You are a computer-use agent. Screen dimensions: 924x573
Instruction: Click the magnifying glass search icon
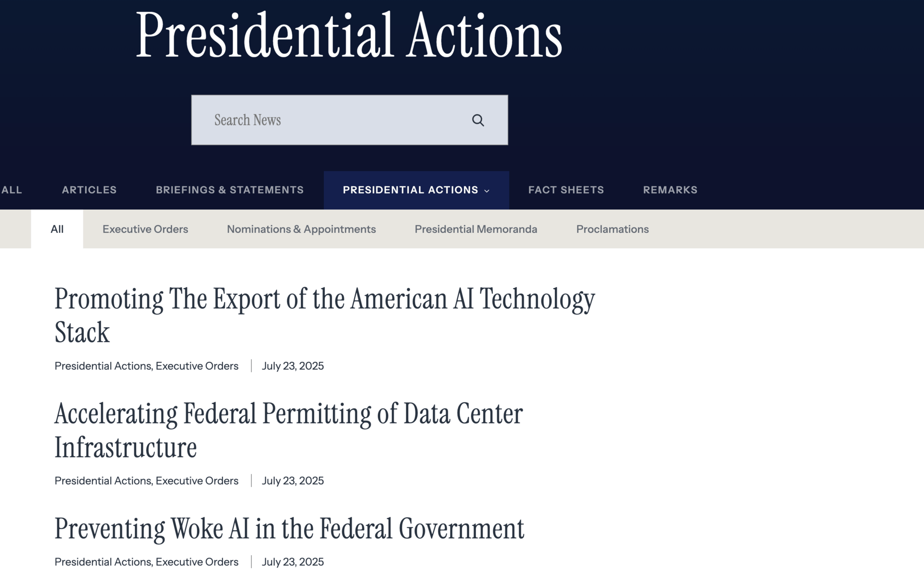478,120
